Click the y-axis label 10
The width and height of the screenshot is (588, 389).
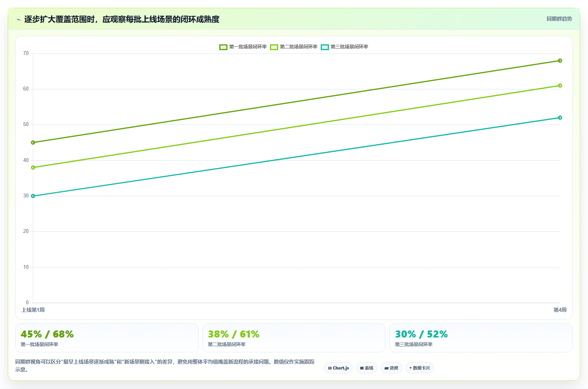click(x=26, y=267)
